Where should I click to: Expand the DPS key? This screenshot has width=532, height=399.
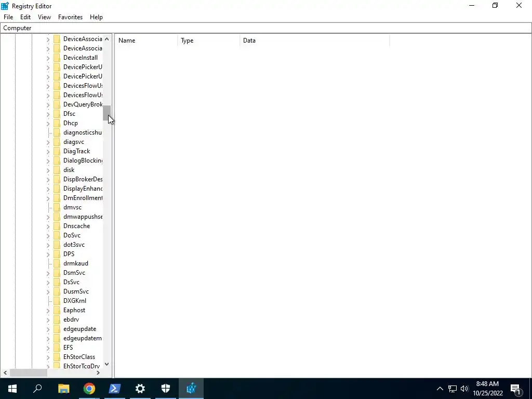(48, 254)
